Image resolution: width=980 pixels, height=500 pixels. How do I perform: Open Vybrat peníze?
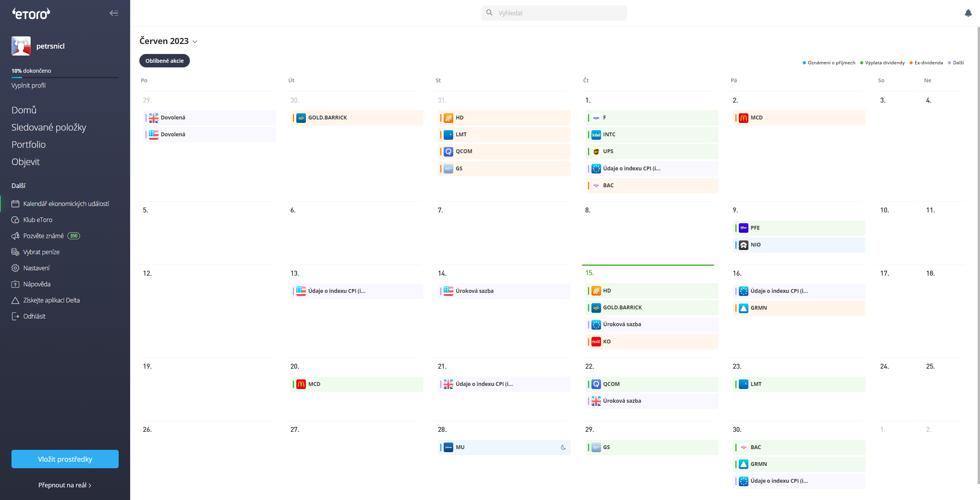[42, 252]
